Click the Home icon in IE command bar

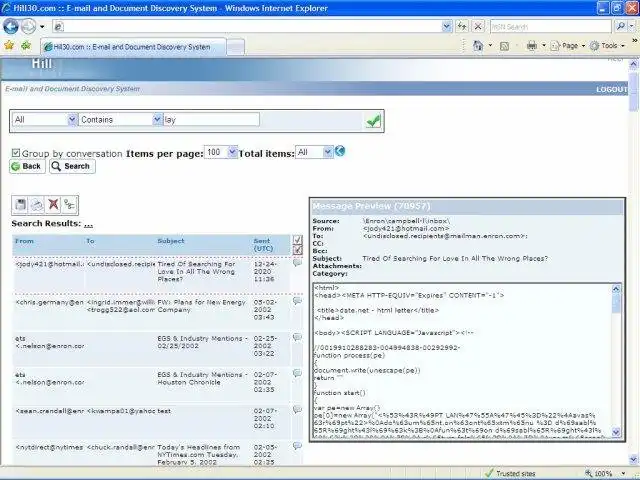tap(478, 46)
